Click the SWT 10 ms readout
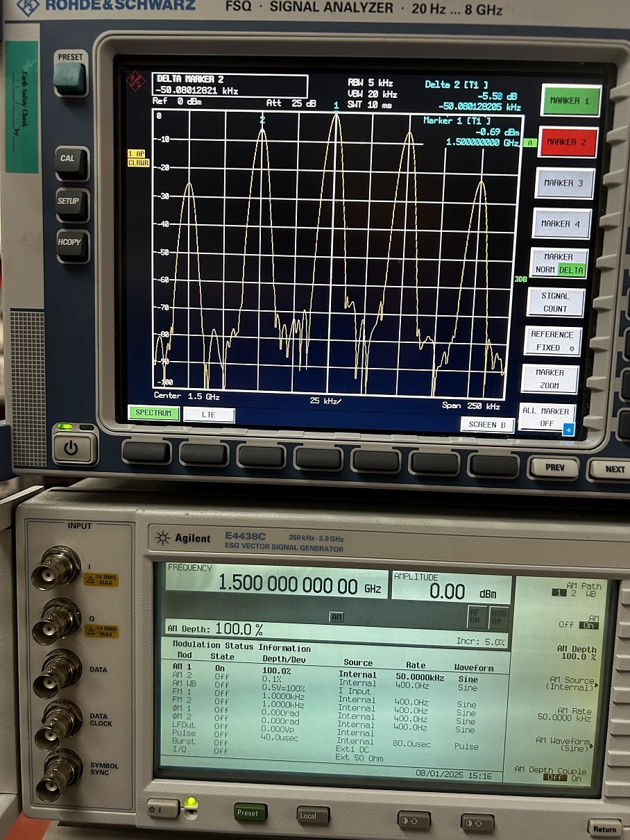Screen dimensions: 630x840 370,106
